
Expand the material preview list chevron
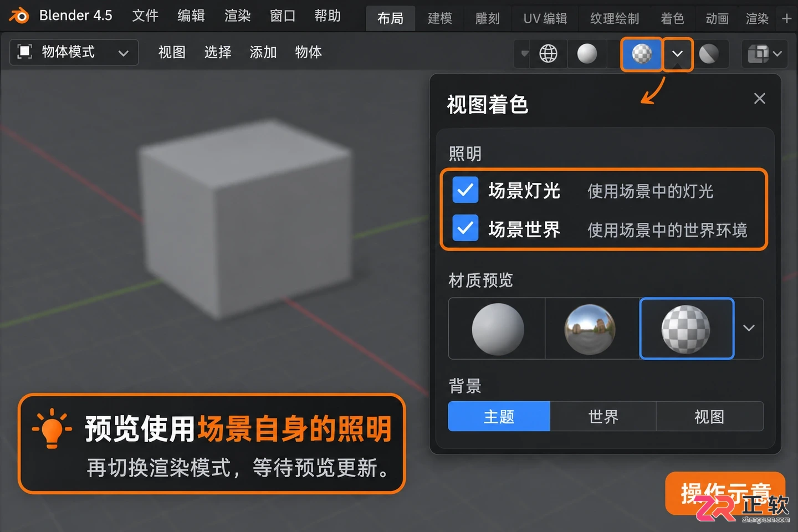(749, 328)
